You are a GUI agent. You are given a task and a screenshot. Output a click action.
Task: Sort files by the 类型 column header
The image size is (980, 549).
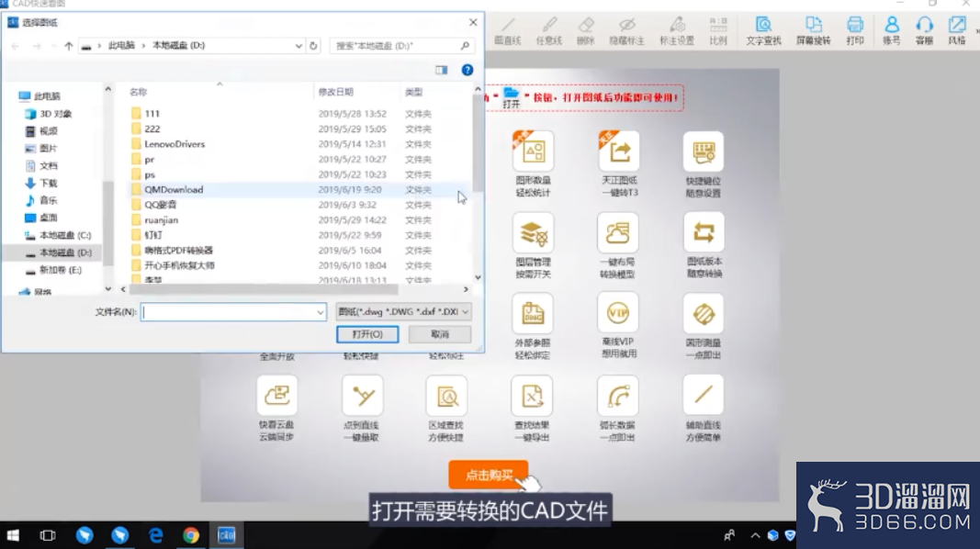[x=413, y=92]
